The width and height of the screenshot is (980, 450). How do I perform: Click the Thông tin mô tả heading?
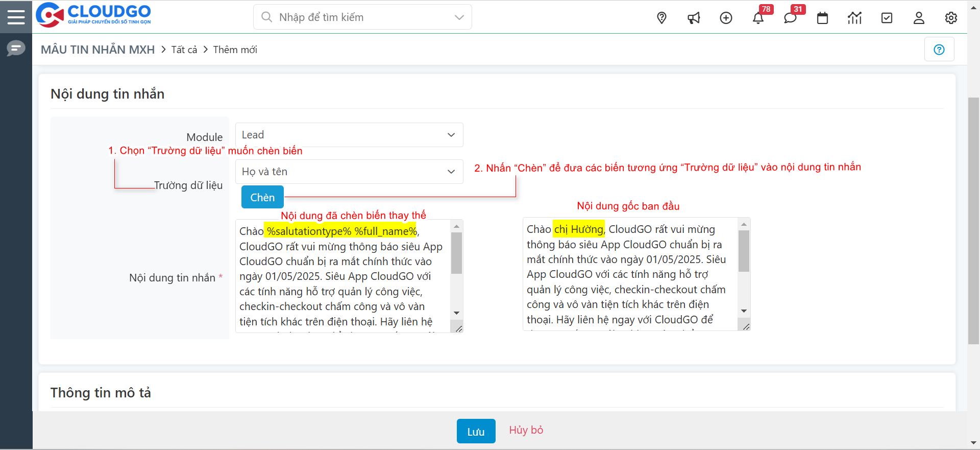click(101, 393)
